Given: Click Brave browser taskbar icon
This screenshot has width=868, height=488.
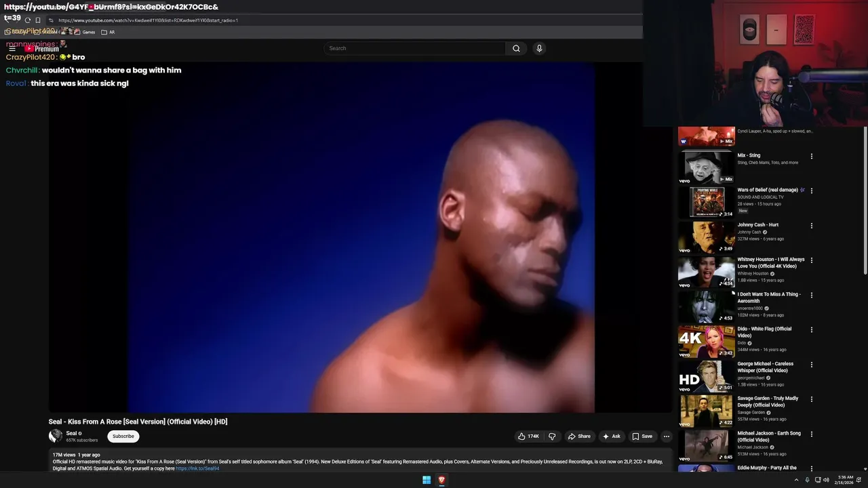Looking at the screenshot, I should pos(441,480).
